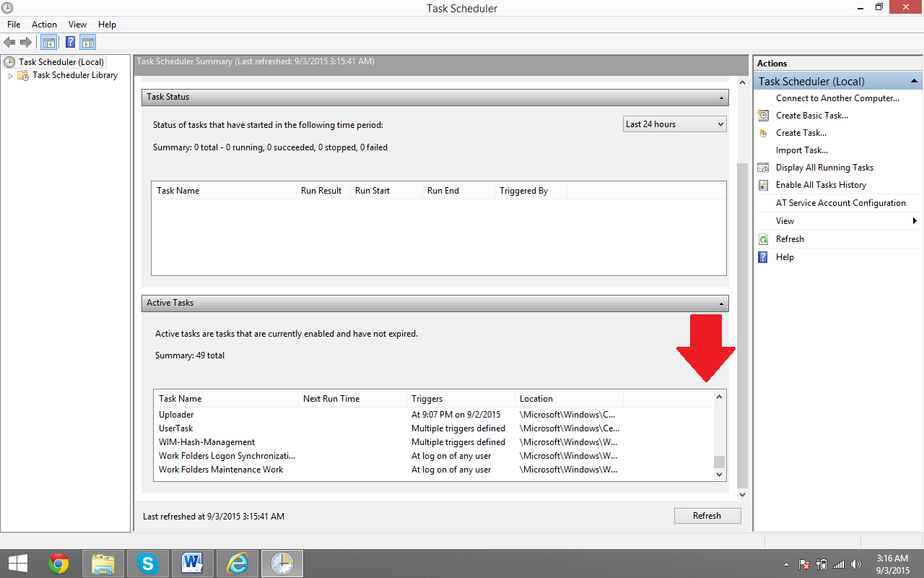The width and height of the screenshot is (924, 578).
Task: Click Connect to Another Computer link
Action: pyautogui.click(x=837, y=98)
